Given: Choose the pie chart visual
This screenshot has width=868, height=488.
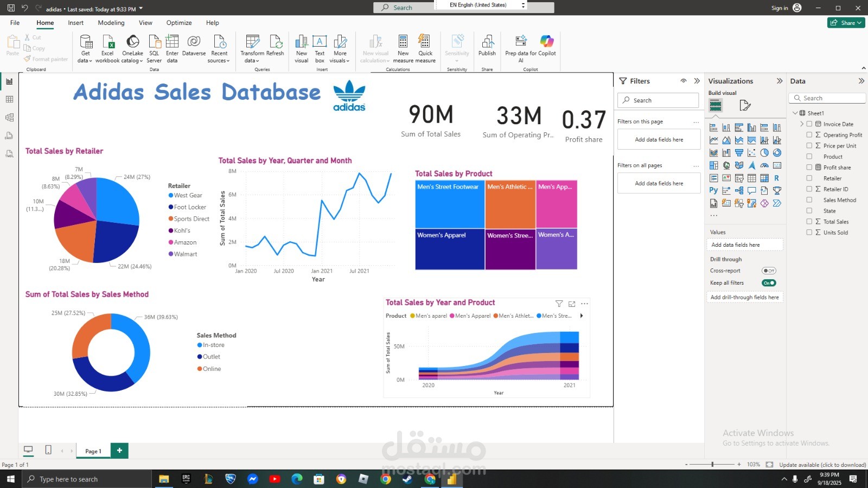Looking at the screenshot, I should click(x=764, y=152).
